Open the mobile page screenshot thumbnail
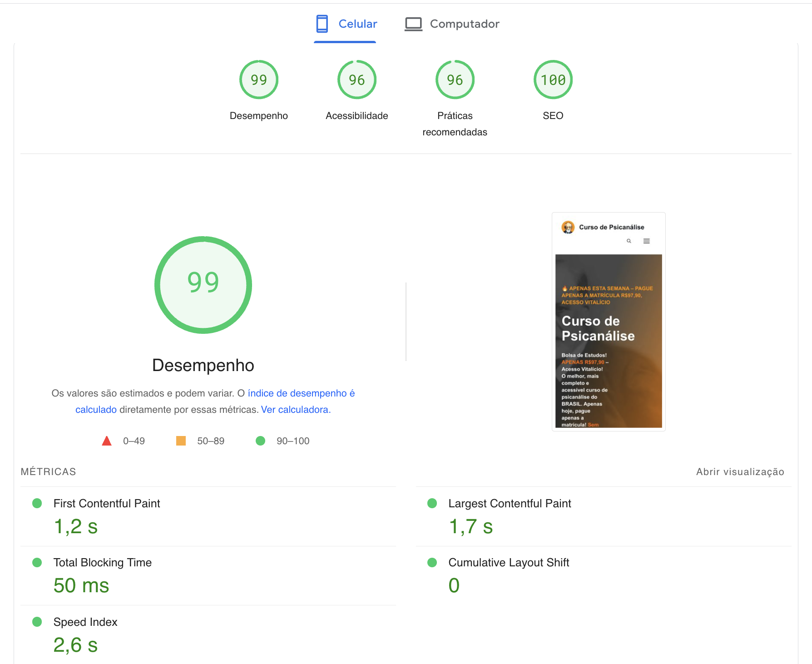 pos(609,322)
